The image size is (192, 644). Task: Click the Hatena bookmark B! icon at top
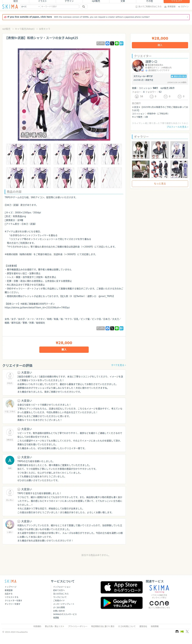pyautogui.click(x=121, y=44)
